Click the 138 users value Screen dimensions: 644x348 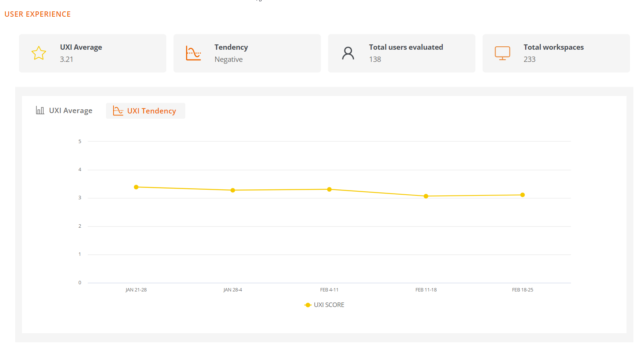pos(375,59)
